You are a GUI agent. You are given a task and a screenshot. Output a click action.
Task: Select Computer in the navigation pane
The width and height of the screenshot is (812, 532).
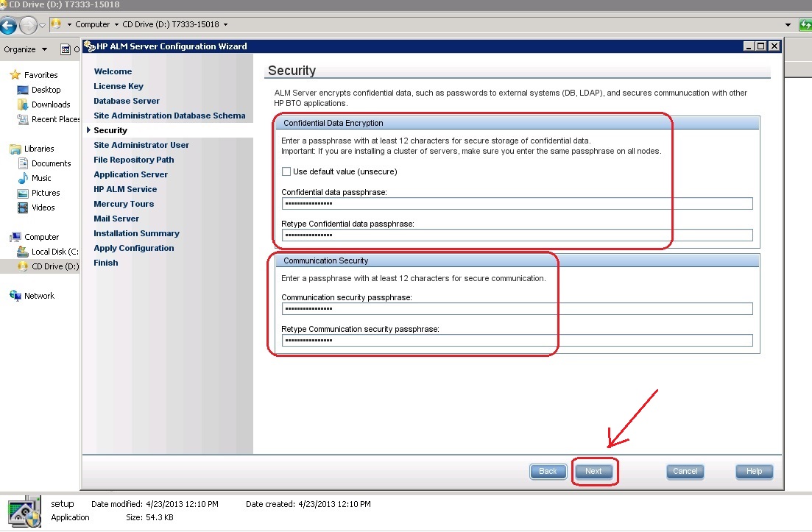tap(41, 237)
